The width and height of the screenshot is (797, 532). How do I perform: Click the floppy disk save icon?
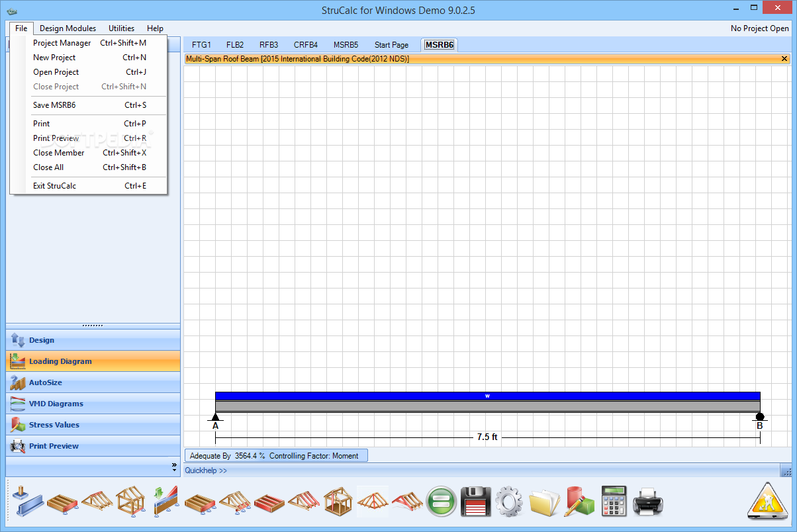[x=475, y=502]
